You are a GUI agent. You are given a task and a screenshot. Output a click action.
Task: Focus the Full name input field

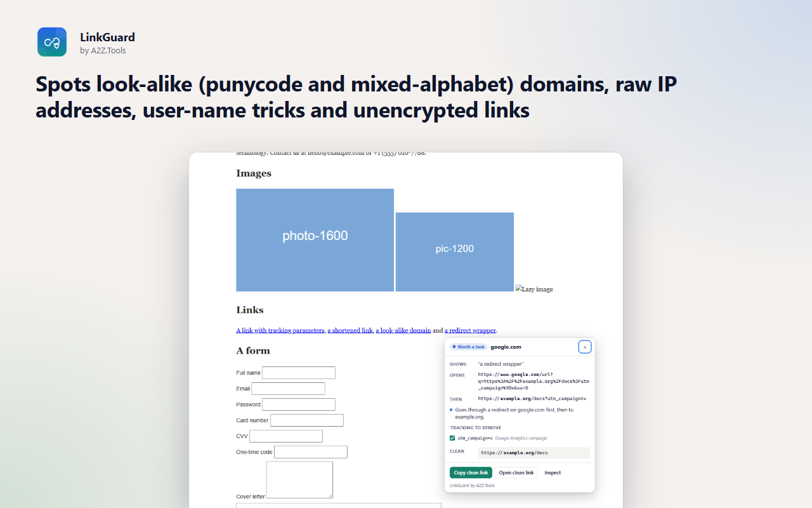299,373
